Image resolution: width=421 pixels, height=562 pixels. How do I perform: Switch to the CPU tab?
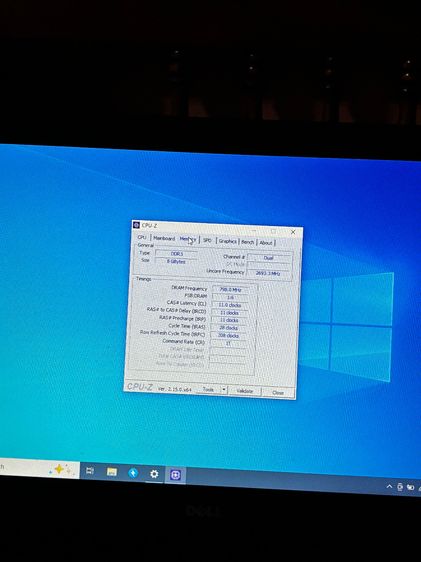(142, 237)
